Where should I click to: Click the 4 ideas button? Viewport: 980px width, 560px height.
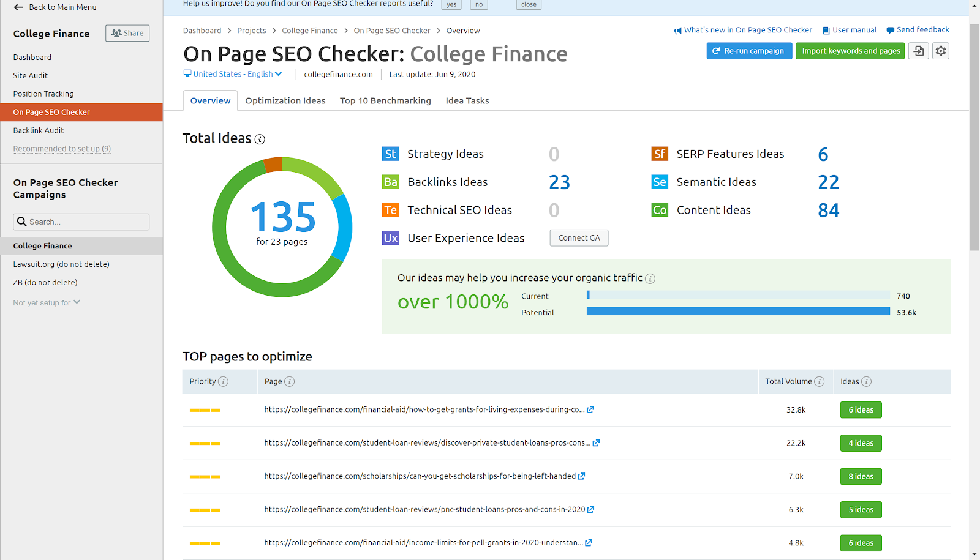(861, 443)
